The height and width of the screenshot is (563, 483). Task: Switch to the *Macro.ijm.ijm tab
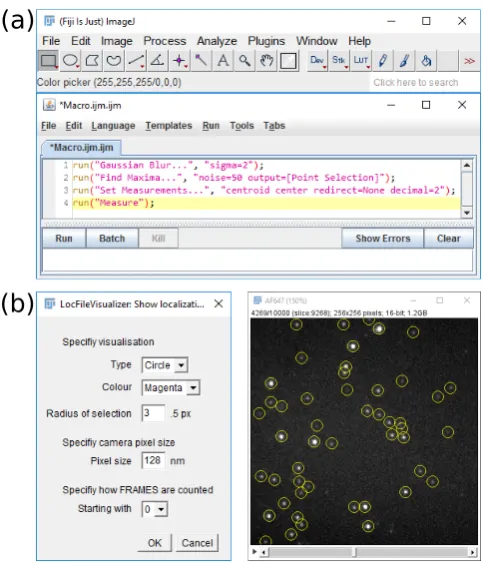pos(82,148)
